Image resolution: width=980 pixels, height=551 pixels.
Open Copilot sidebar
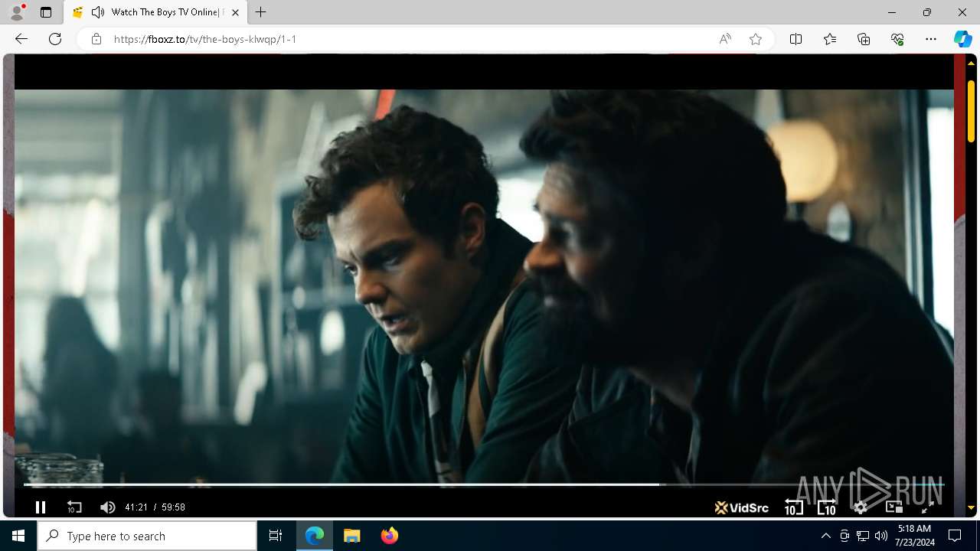[x=962, y=39]
